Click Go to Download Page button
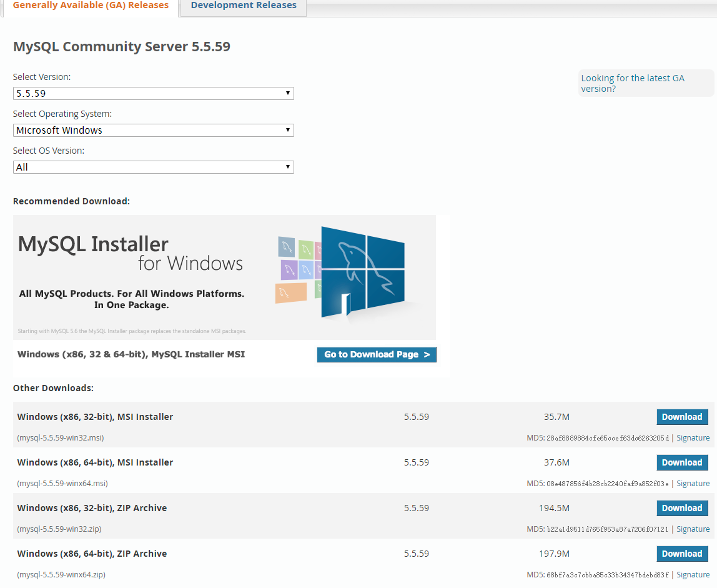The image size is (717, 588). [377, 355]
